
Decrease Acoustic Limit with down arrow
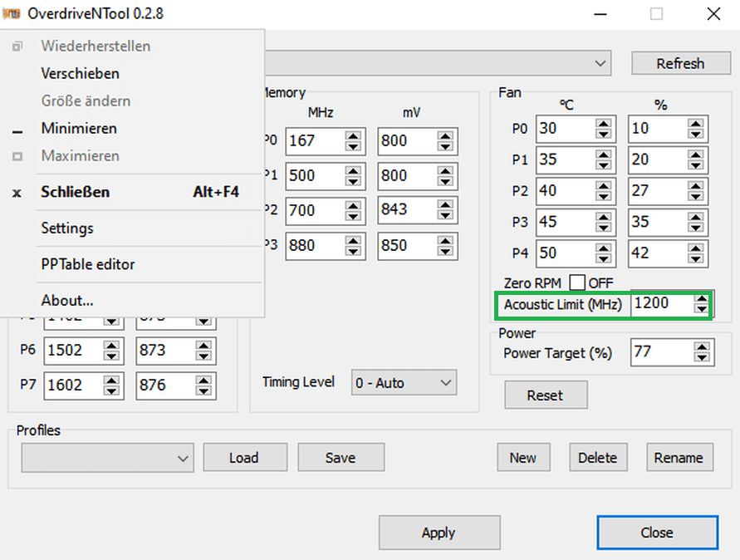[702, 309]
